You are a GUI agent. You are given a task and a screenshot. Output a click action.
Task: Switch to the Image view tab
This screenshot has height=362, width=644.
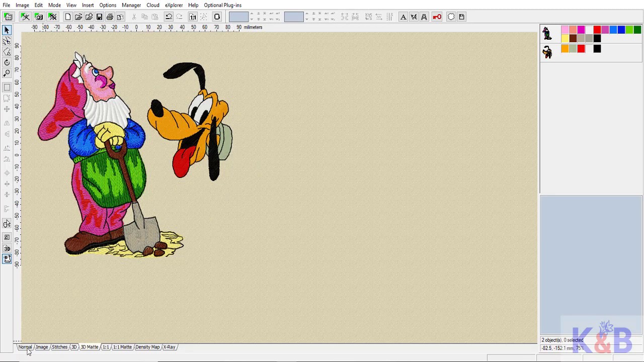click(x=42, y=347)
